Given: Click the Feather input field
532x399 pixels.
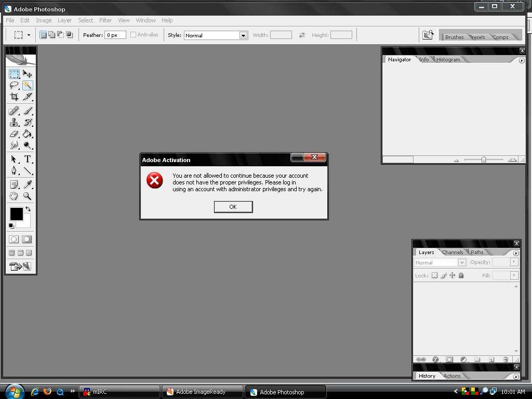Looking at the screenshot, I should tap(115, 35).
